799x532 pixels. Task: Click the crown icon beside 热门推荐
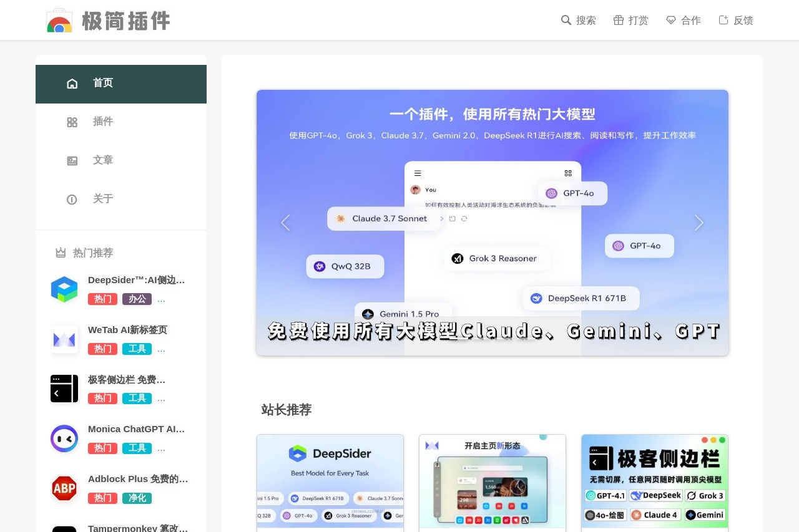tap(61, 253)
